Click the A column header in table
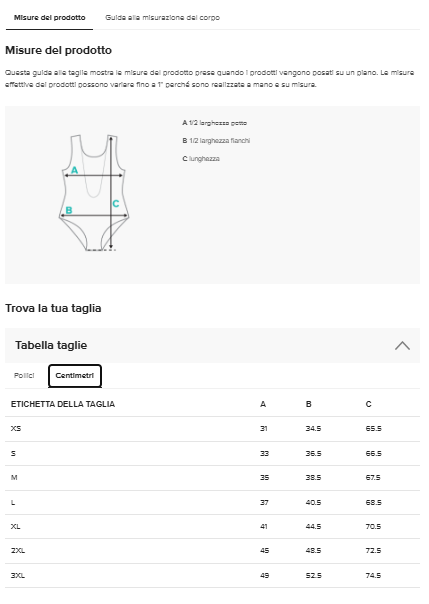 [x=263, y=404]
